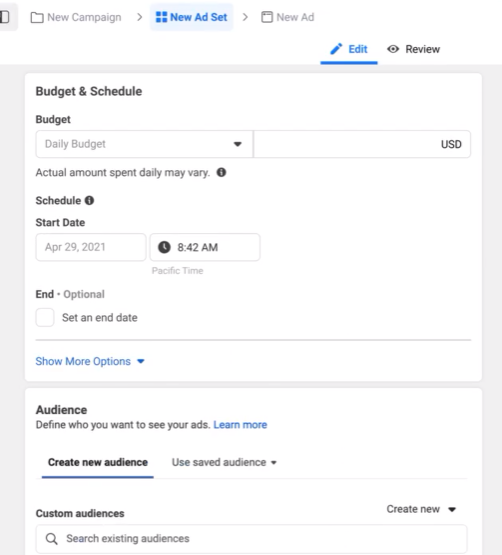Enable the Set an end date checkbox
Image resolution: width=502 pixels, height=555 pixels.
pyautogui.click(x=45, y=317)
